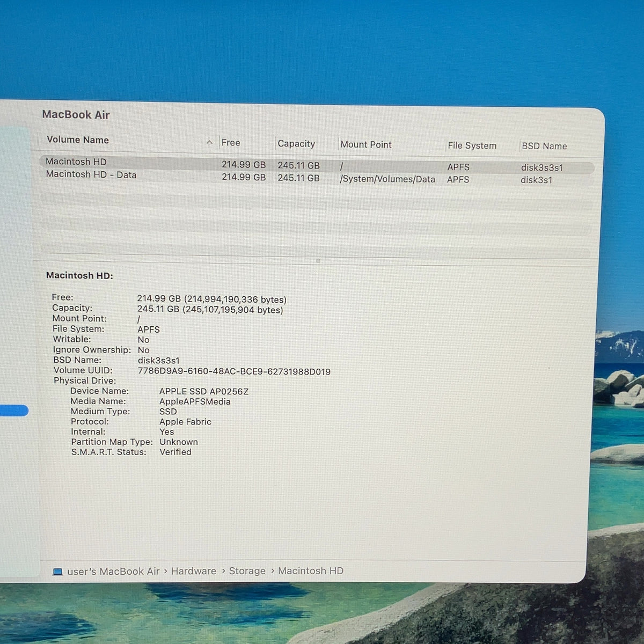Image resolution: width=644 pixels, height=644 pixels.
Task: Click the Macintosh HD: details heading
Action: (x=79, y=275)
